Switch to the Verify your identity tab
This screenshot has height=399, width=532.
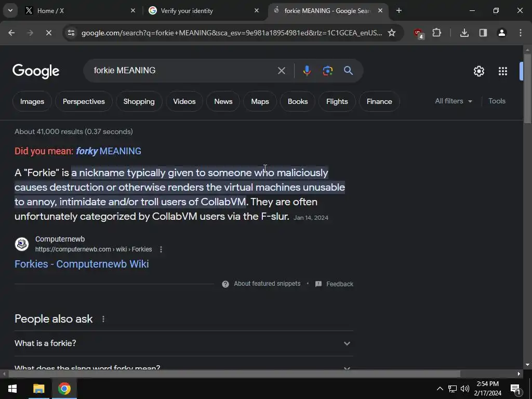(x=204, y=11)
